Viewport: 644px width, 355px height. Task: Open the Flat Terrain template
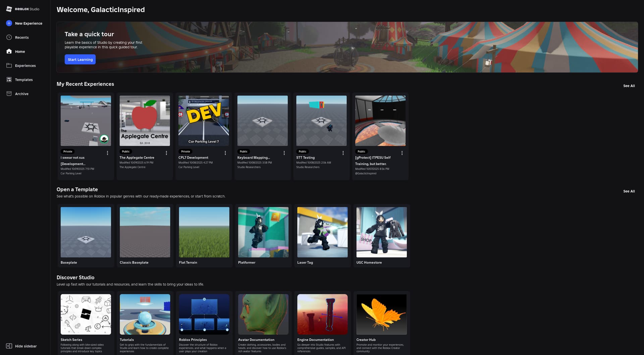[x=204, y=232]
